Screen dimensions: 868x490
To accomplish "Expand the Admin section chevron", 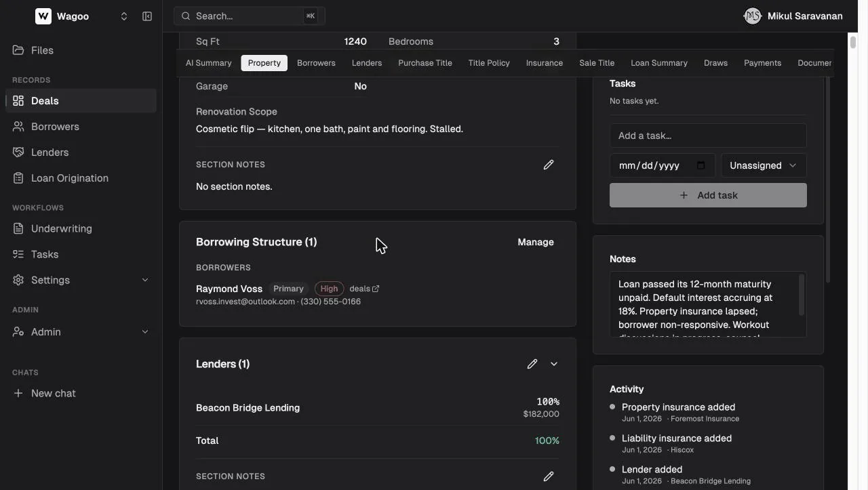I will [144, 331].
